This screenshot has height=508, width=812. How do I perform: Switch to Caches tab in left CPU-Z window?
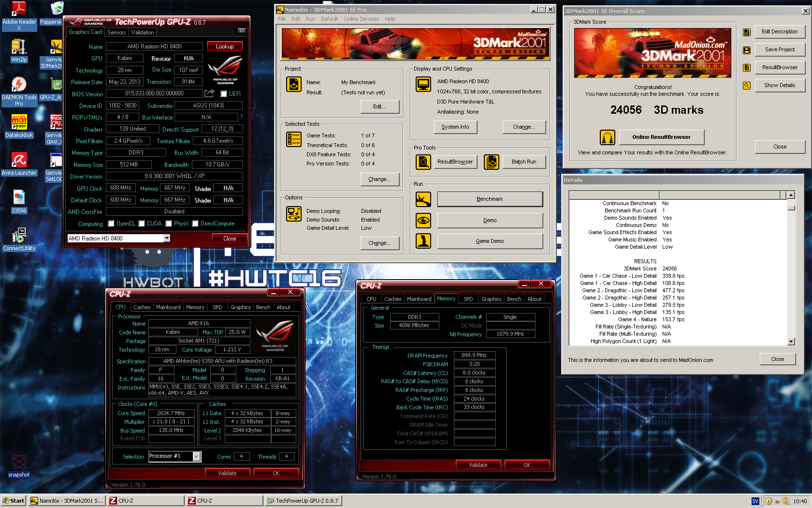(142, 307)
